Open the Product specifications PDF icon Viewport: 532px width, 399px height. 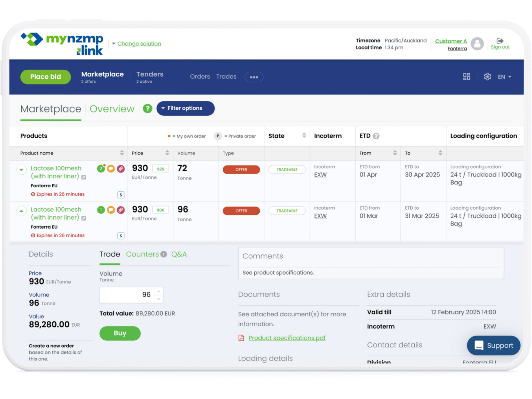pos(241,338)
